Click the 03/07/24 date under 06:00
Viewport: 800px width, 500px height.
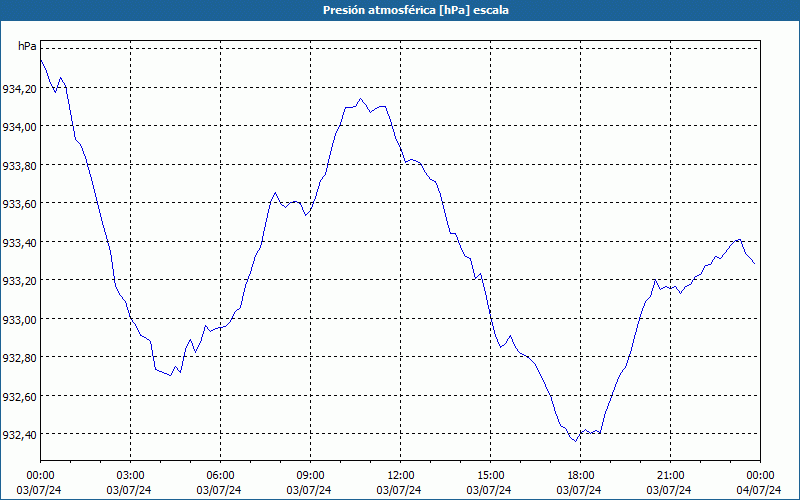click(219, 490)
